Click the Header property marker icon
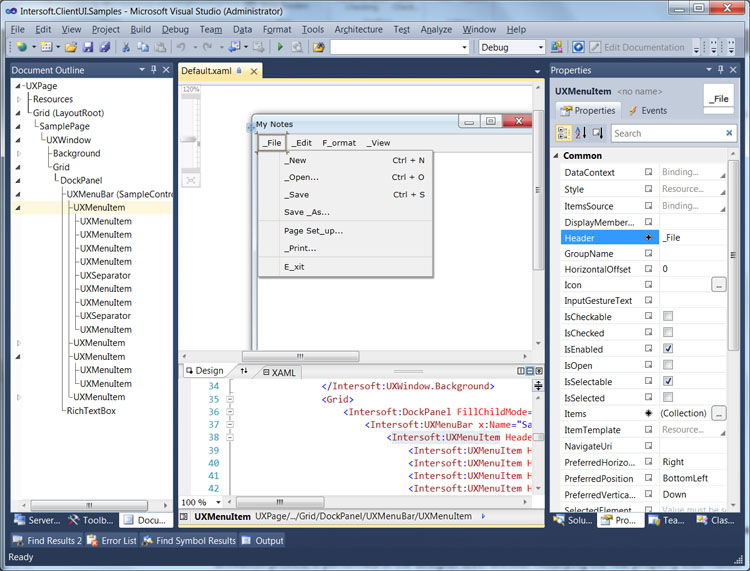Image resolution: width=750 pixels, height=571 pixels. click(x=649, y=238)
